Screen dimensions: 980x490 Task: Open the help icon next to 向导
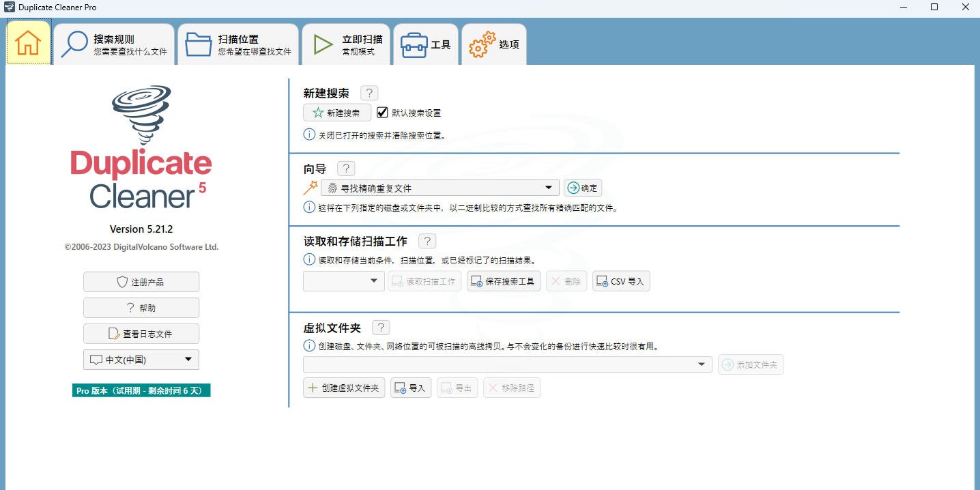point(345,168)
